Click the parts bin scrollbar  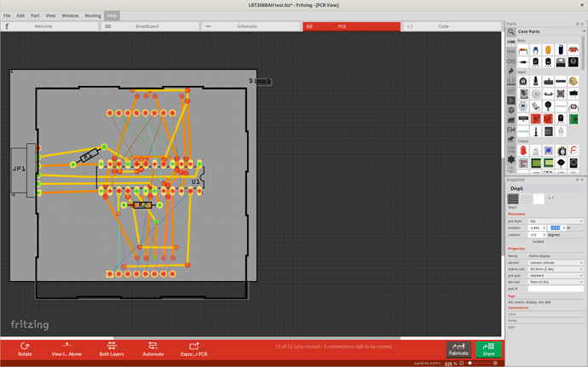click(583, 53)
